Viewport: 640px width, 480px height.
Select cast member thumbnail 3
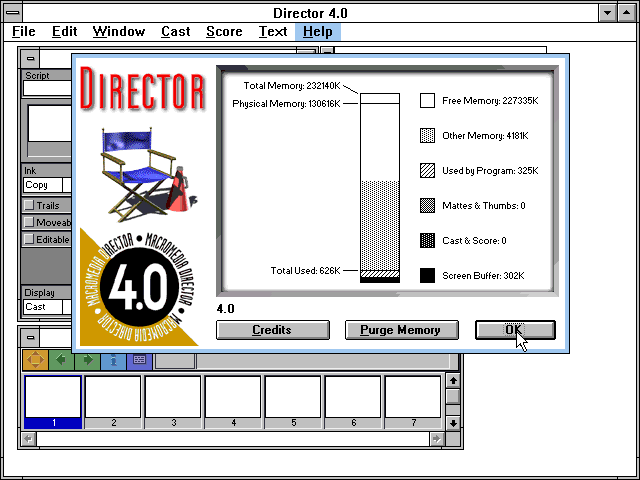click(x=173, y=402)
